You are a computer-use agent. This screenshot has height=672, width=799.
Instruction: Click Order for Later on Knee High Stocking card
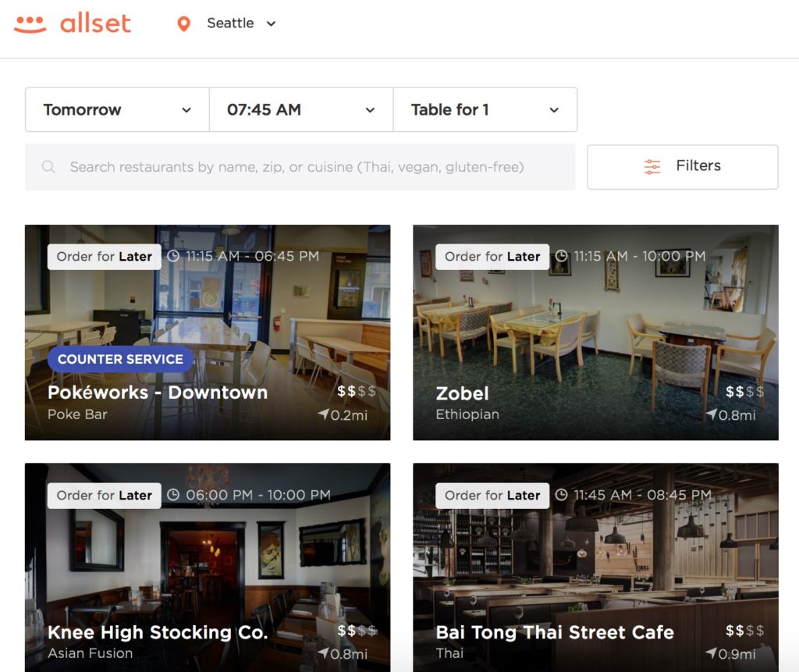(x=104, y=496)
